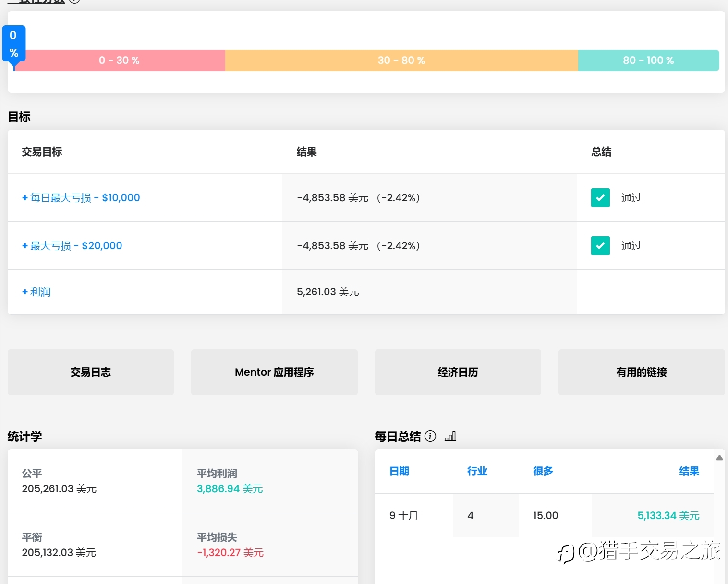
Task: Expand the 最大亏损 - $20,000 row
Action: point(72,245)
